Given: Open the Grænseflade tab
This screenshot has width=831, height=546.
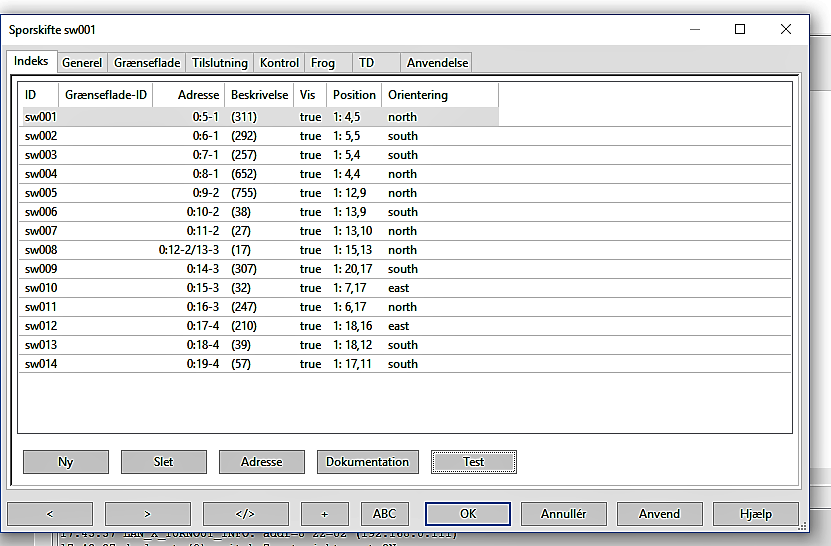Looking at the screenshot, I should pyautogui.click(x=147, y=63).
